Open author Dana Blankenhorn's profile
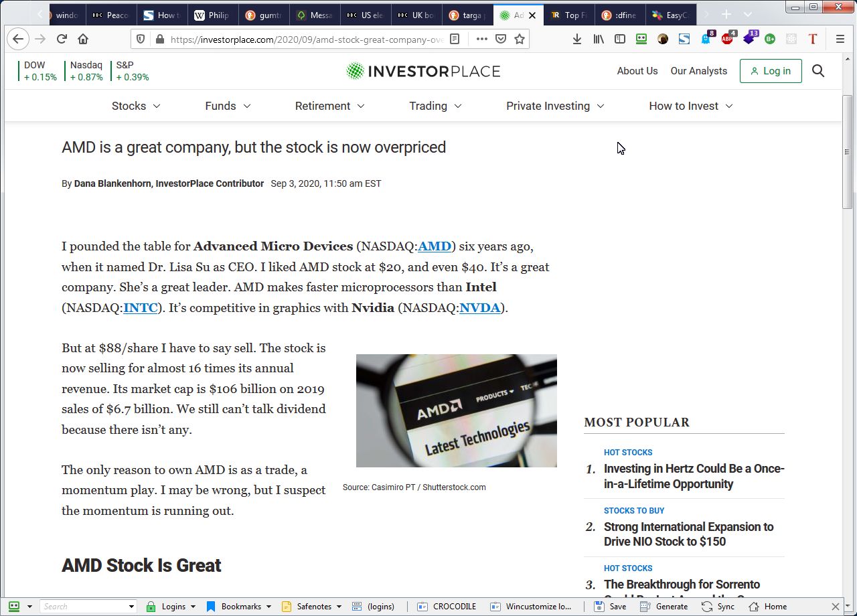The width and height of the screenshot is (857, 616). (169, 183)
